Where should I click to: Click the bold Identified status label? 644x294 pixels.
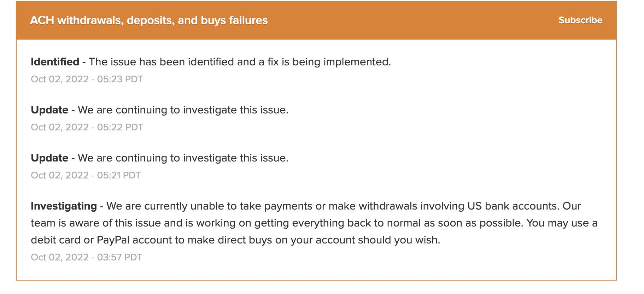coord(55,62)
